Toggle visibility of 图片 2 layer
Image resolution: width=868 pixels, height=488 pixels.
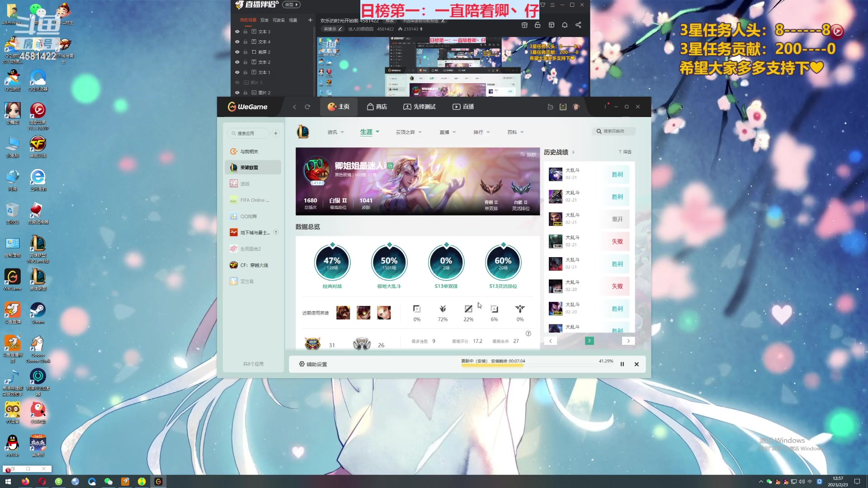(x=237, y=93)
